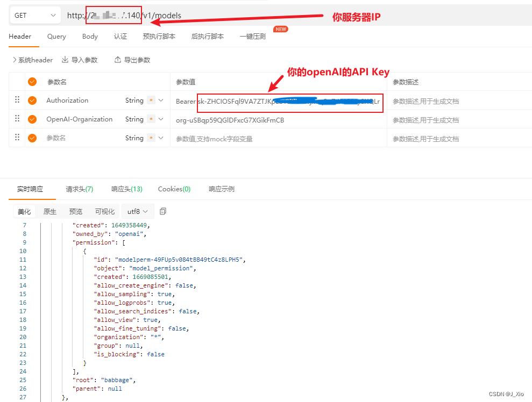
Task: Switch to the Header tab
Action: (x=20, y=36)
